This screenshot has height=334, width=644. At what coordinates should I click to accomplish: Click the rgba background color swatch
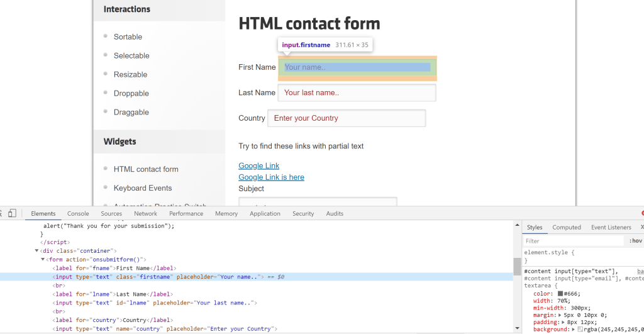(580, 330)
